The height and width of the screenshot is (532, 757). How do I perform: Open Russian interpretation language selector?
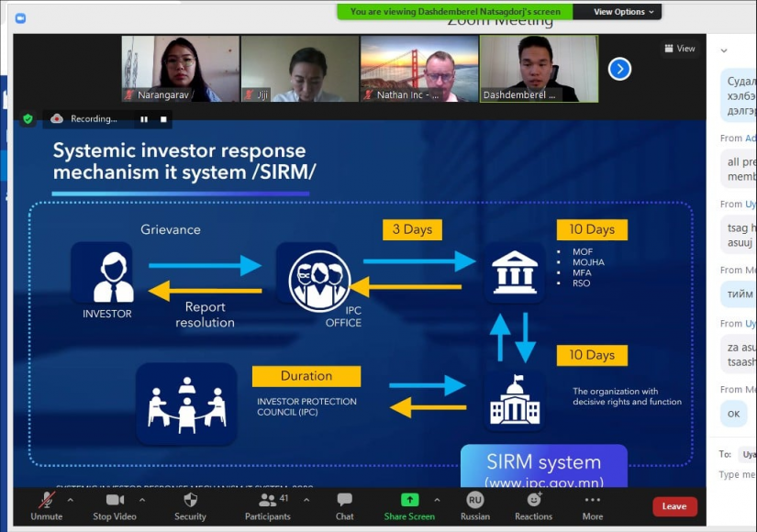[475, 506]
